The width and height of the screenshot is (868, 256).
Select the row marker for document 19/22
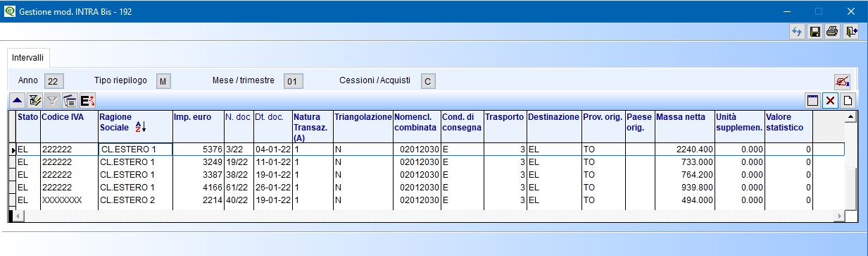coord(12,162)
